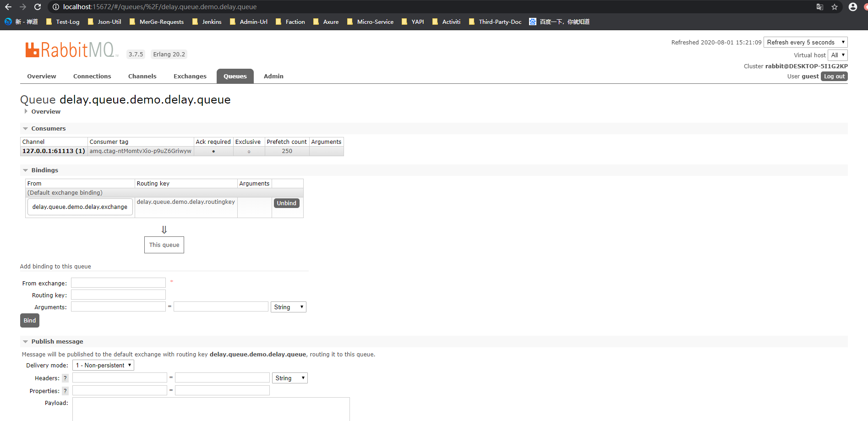The height and width of the screenshot is (421, 868).
Task: Open the MerGe-Requests bookmark folder
Action: pos(157,22)
